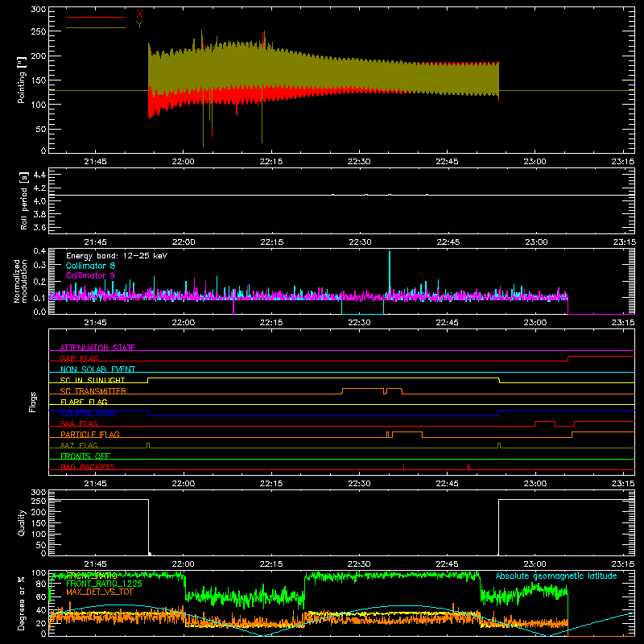Click the "Pointing" vertical axis title
This screenshot has width=644, height=644.
(x=22, y=80)
